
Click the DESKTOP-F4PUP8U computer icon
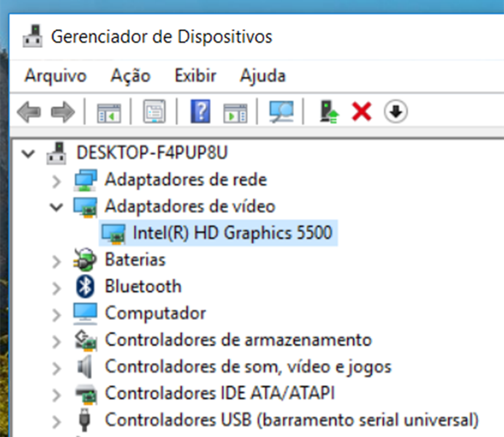click(x=56, y=153)
